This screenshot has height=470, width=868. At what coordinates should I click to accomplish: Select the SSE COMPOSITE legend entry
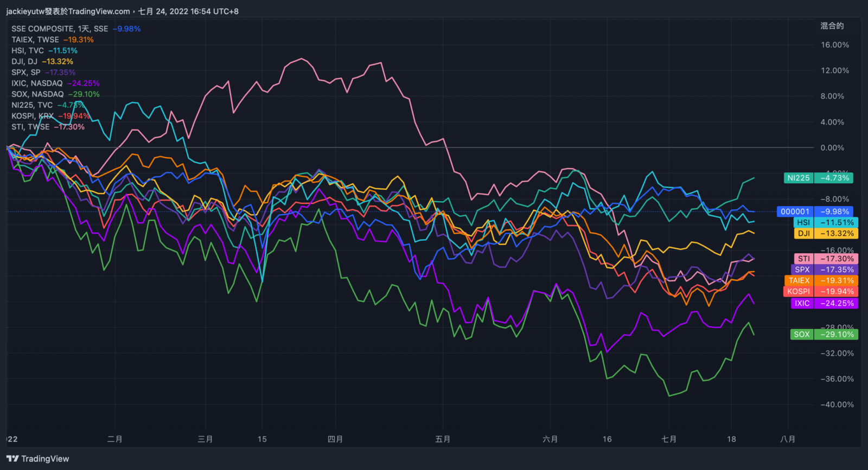tap(60, 29)
